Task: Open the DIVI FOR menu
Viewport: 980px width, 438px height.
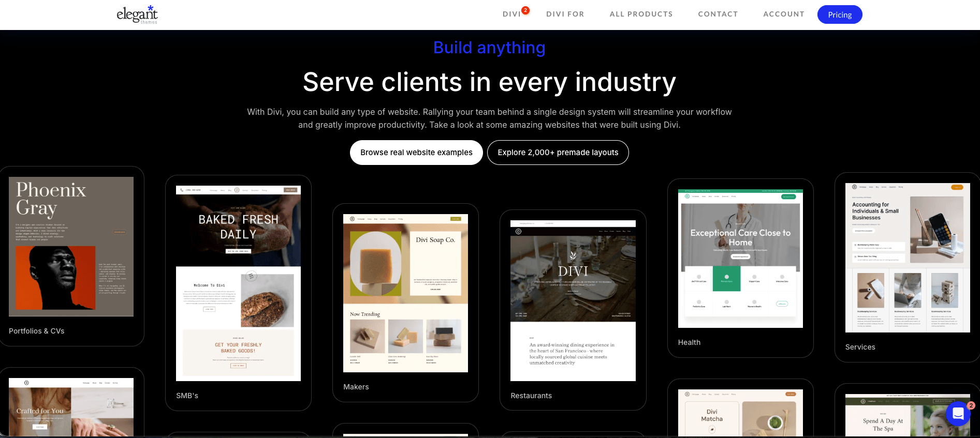Action: tap(565, 14)
